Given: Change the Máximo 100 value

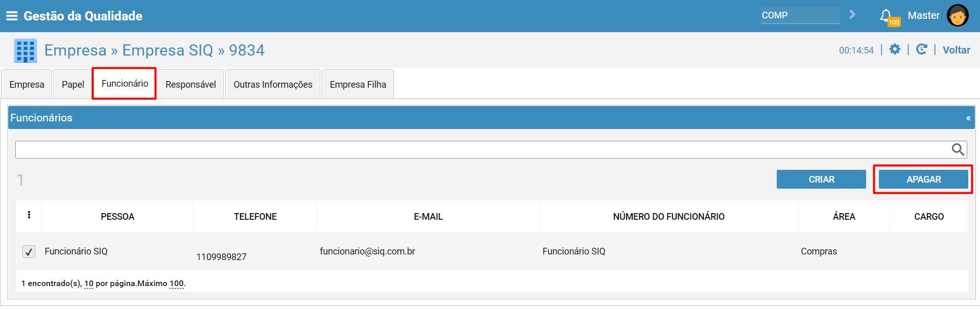Looking at the screenshot, I should coord(177,284).
